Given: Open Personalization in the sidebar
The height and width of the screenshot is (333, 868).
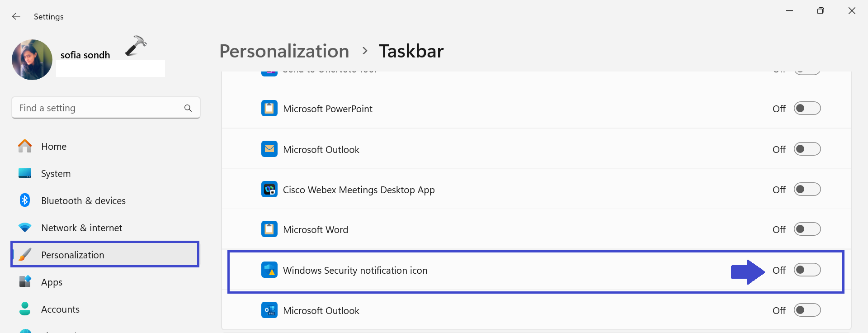Looking at the screenshot, I should click(x=73, y=255).
